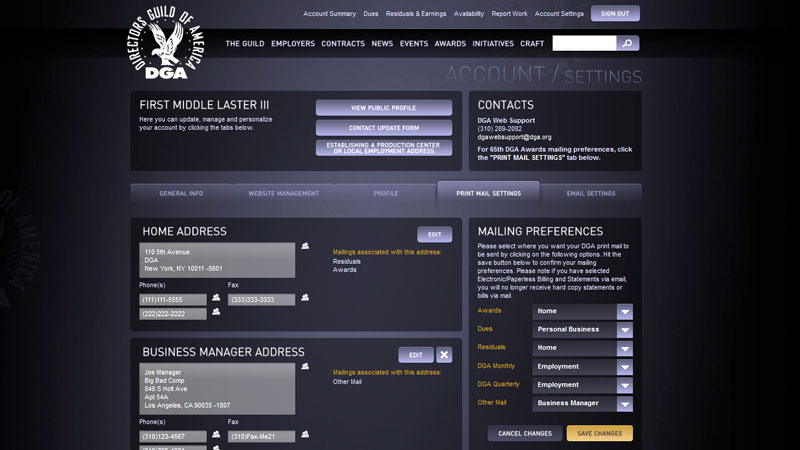Click people icon next to fax (310)Fax-Me21

click(305, 435)
